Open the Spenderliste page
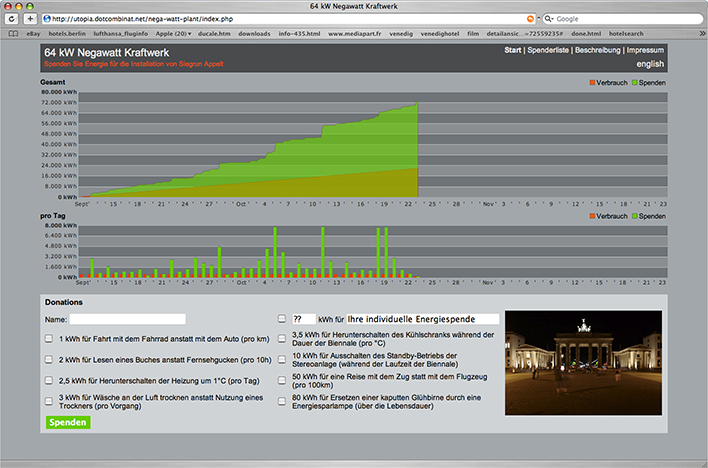 tap(548, 50)
